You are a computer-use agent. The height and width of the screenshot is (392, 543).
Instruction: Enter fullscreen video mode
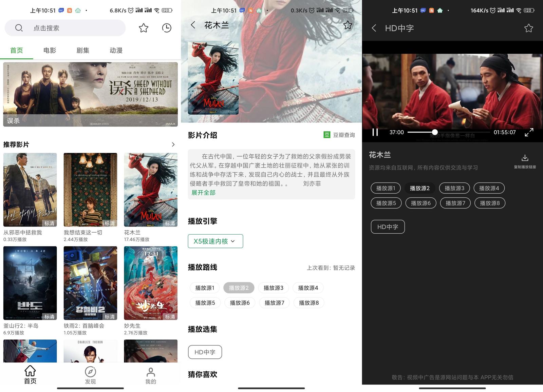click(529, 132)
